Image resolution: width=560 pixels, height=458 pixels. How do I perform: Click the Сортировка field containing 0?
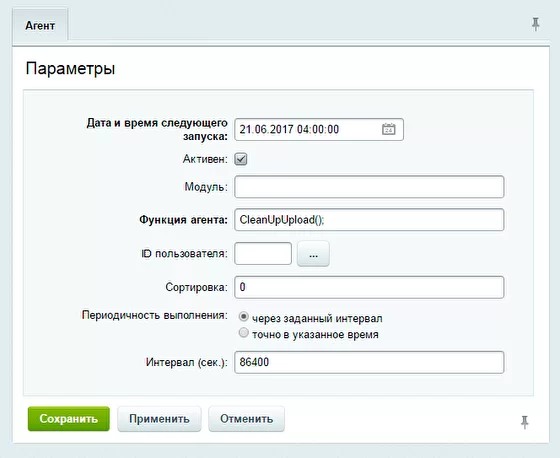(x=369, y=287)
